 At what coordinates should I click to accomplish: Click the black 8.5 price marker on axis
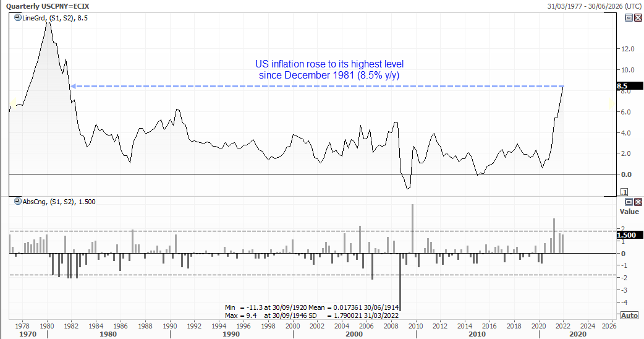[x=624, y=86]
